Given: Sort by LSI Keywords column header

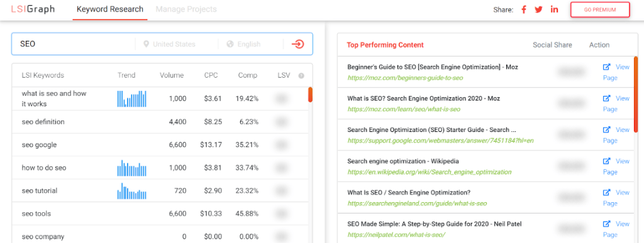Looking at the screenshot, I should point(43,75).
